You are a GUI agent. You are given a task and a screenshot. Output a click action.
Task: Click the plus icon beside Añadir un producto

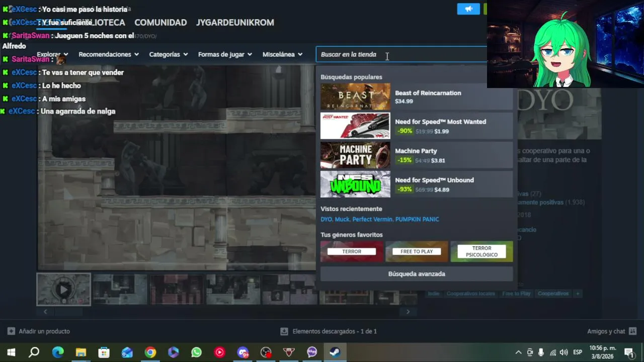coord(11,331)
